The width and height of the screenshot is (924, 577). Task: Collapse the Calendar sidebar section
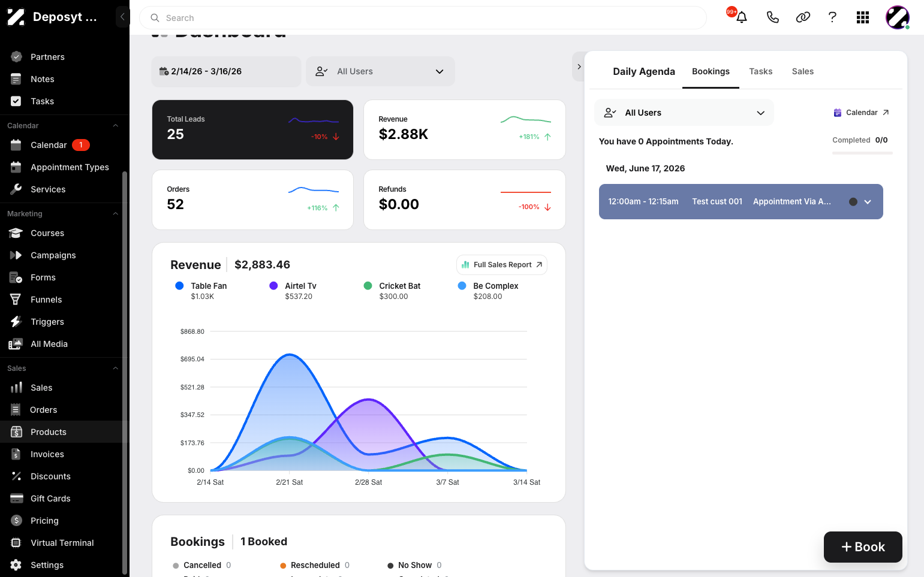[116, 126]
